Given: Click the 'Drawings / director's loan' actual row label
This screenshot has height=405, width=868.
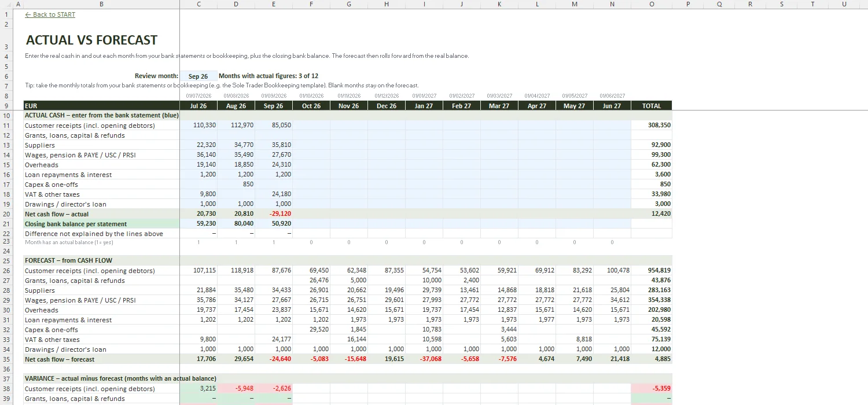Looking at the screenshot, I should [x=65, y=204].
